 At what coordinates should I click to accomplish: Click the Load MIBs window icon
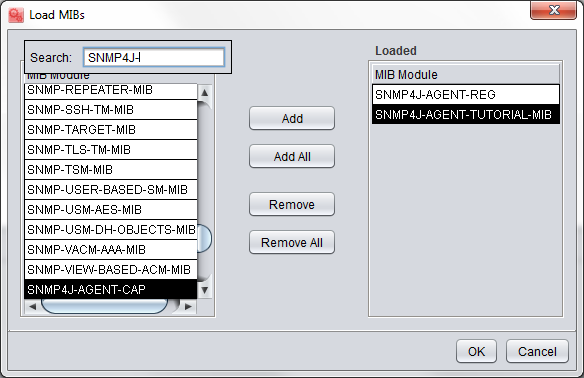(x=16, y=15)
